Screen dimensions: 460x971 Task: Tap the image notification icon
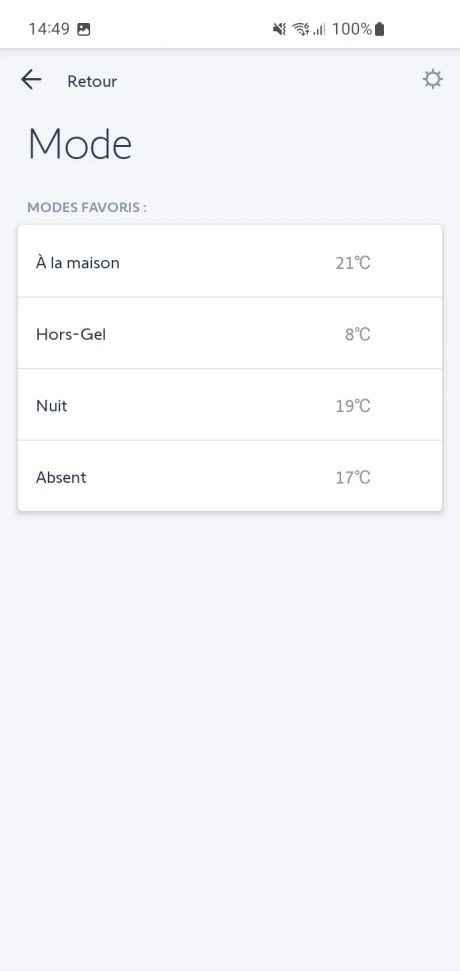pyautogui.click(x=84, y=29)
